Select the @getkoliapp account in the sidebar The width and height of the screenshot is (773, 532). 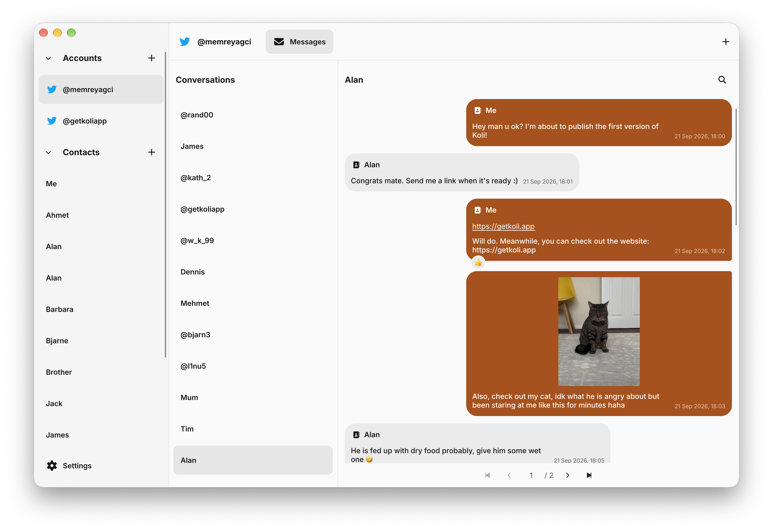(x=101, y=121)
